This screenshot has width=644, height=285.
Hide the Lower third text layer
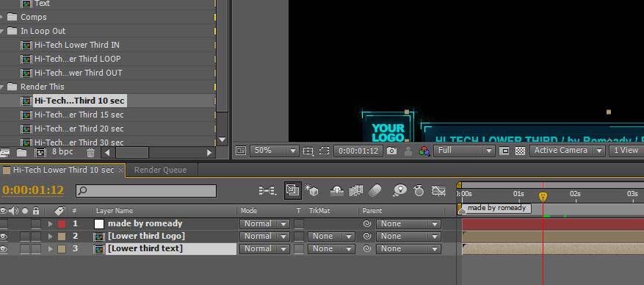click(x=4, y=248)
